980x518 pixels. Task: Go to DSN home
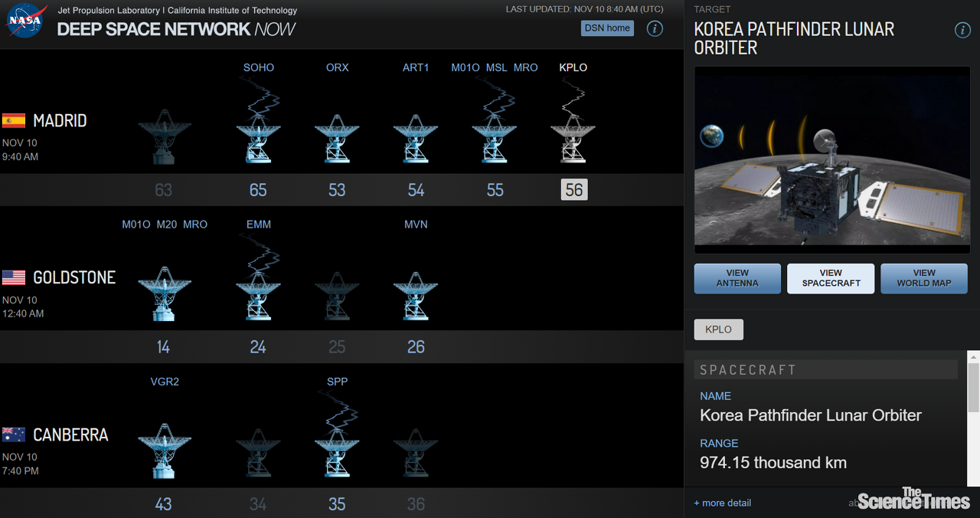tap(607, 28)
